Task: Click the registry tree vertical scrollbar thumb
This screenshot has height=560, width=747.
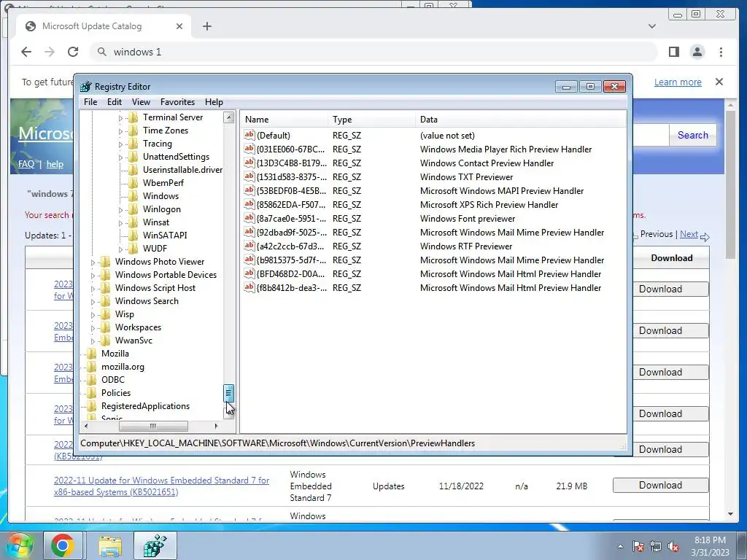Action: tap(228, 393)
